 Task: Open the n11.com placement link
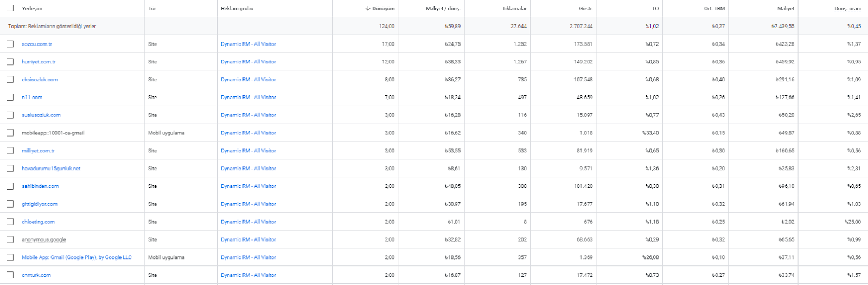click(x=32, y=98)
